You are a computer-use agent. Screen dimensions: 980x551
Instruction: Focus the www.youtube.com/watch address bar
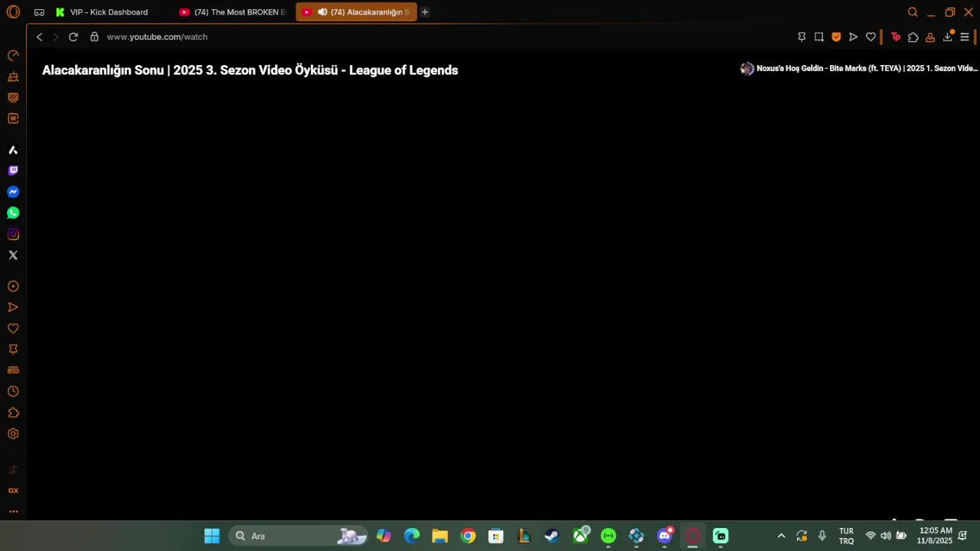click(157, 37)
